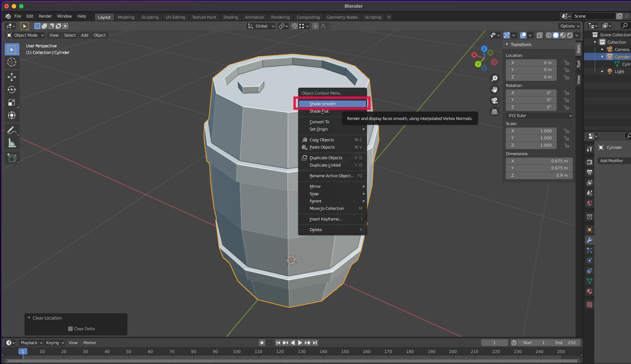Activate the Select Box tool

pos(12,50)
